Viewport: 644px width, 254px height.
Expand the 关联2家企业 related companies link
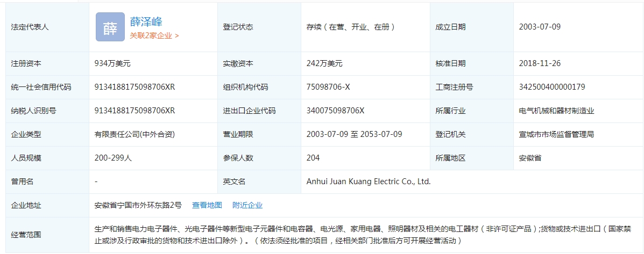[154, 35]
